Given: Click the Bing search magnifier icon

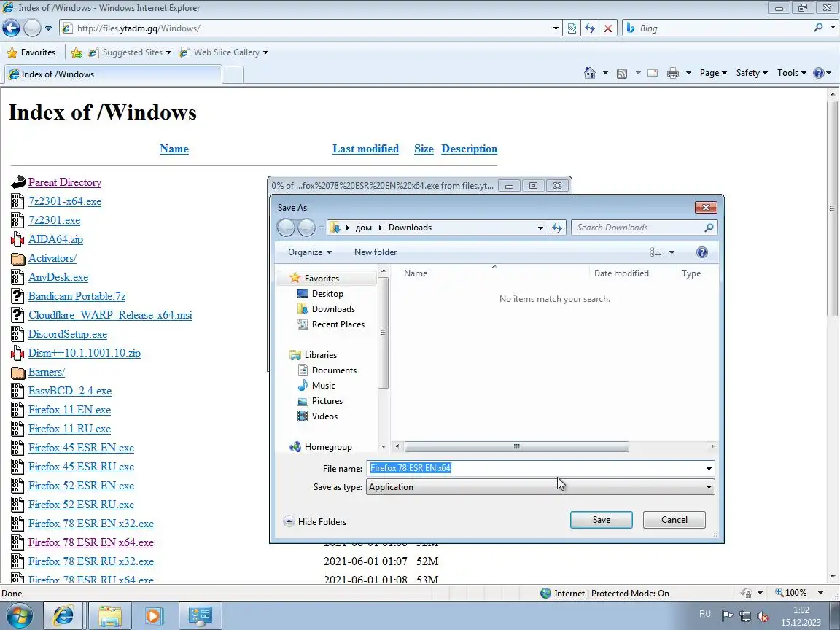Looking at the screenshot, I should pyautogui.click(x=818, y=27).
